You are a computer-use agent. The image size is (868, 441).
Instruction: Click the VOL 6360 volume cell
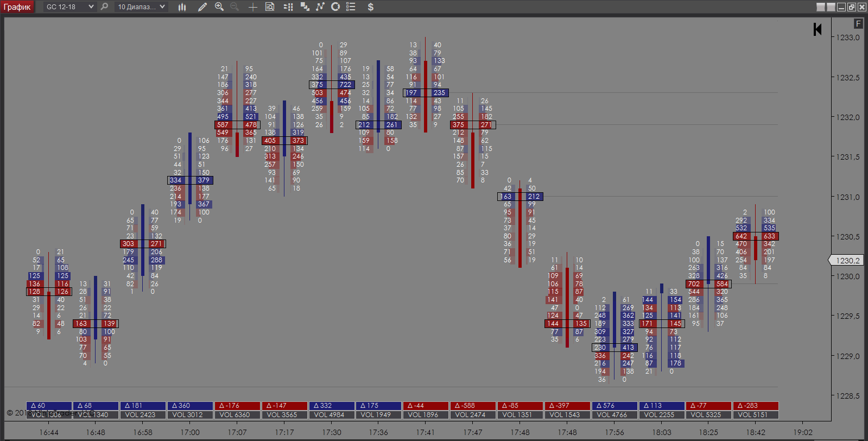coord(237,415)
